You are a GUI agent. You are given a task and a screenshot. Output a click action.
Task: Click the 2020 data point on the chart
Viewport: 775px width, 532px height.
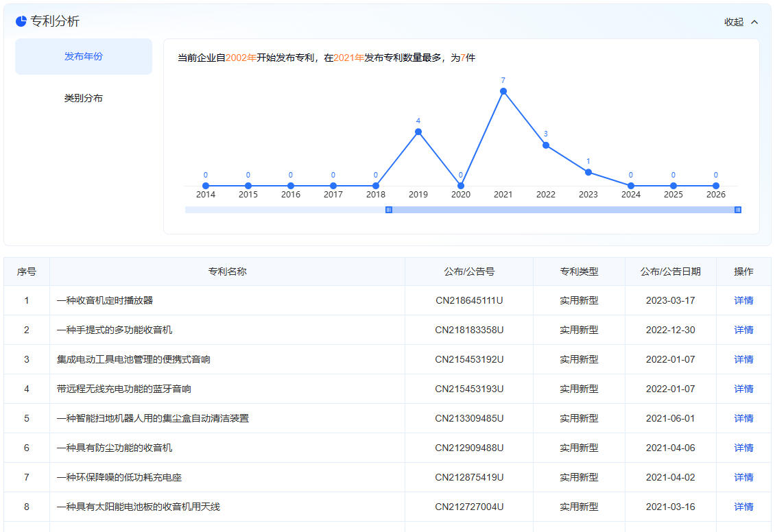(x=461, y=186)
